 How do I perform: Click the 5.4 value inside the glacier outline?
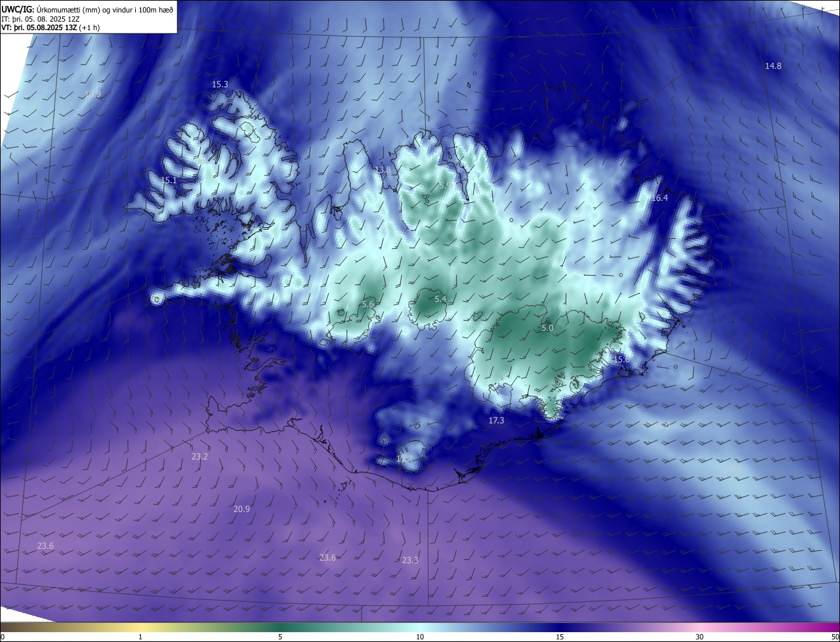point(440,299)
